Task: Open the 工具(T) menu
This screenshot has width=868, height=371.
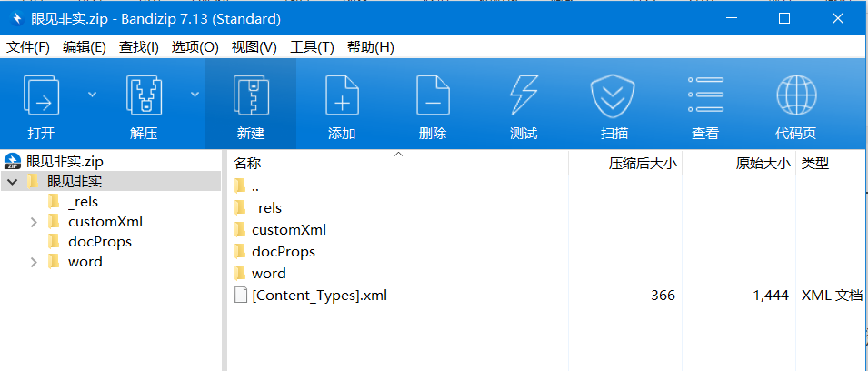Action: [313, 47]
